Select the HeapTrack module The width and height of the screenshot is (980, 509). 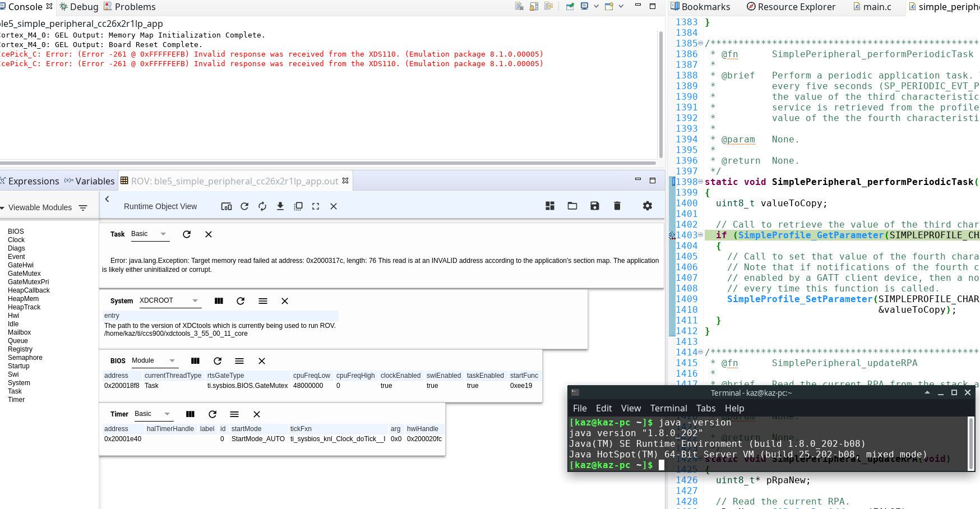(24, 307)
